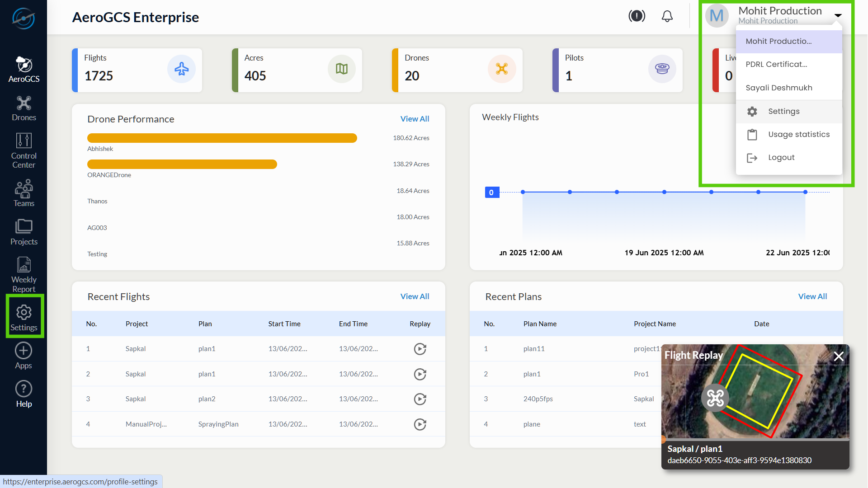Click the Flights card airplane icon
The height and width of the screenshot is (488, 868).
click(181, 69)
